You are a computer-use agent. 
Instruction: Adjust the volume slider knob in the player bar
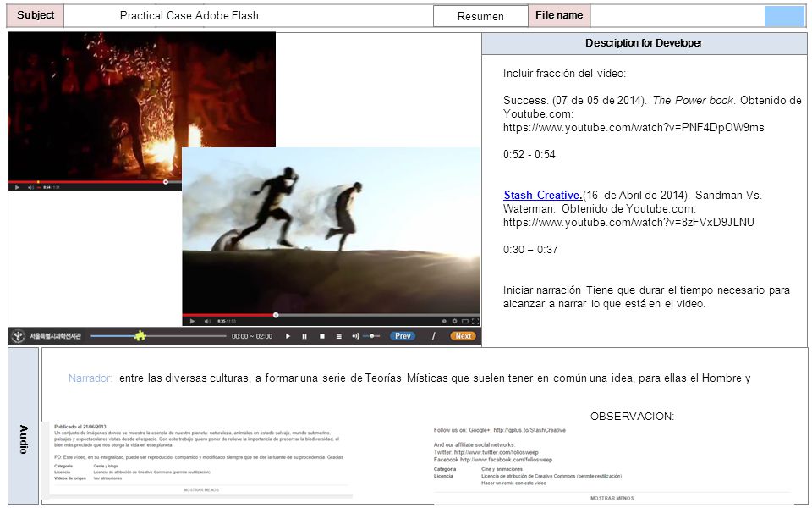tap(372, 336)
